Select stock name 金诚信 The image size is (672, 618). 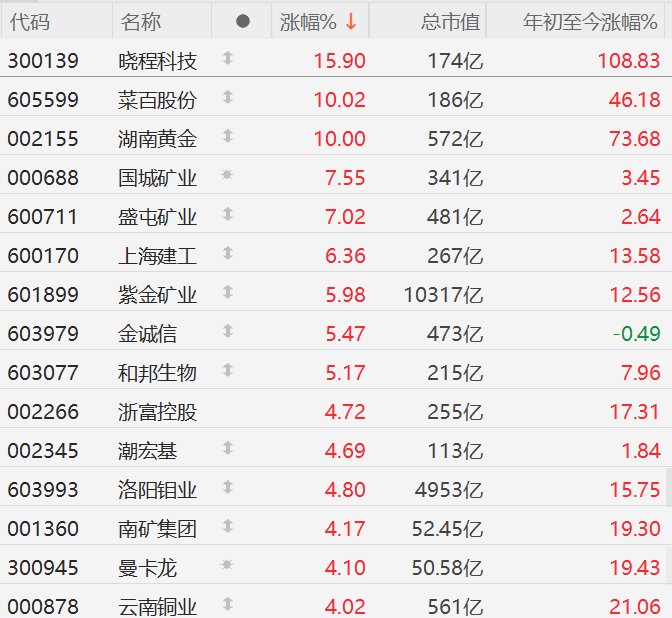[147, 334]
